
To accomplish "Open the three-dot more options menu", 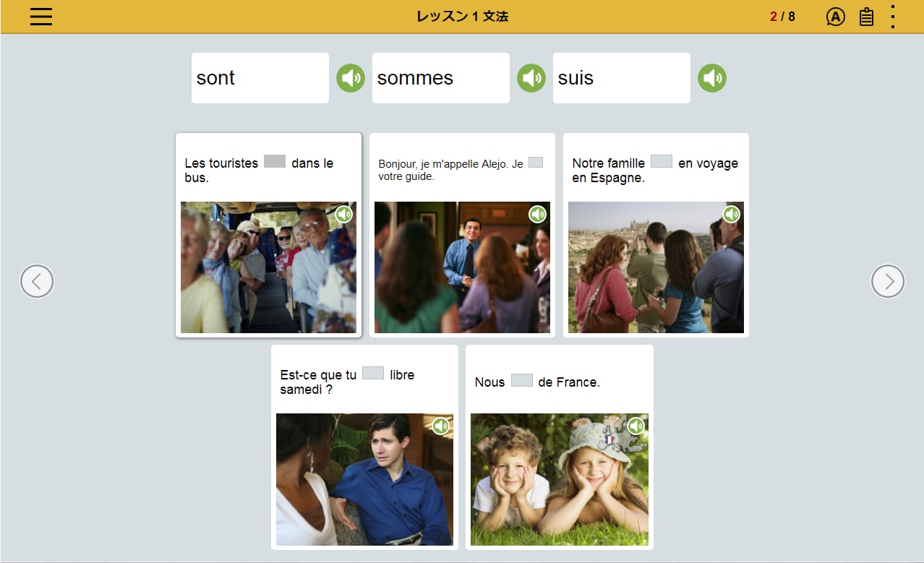I will click(x=893, y=17).
